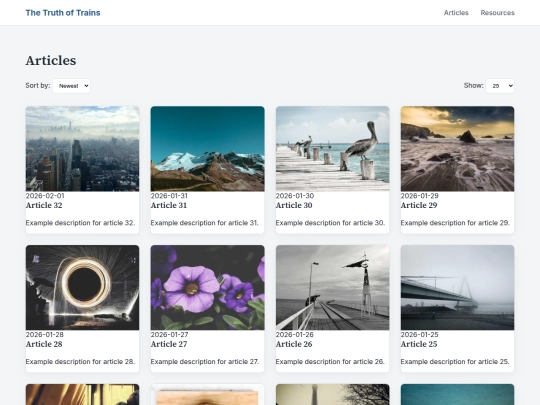The width and height of the screenshot is (540, 405).
Task: Open Article 29 rocky beach thumbnail
Action: (457, 149)
